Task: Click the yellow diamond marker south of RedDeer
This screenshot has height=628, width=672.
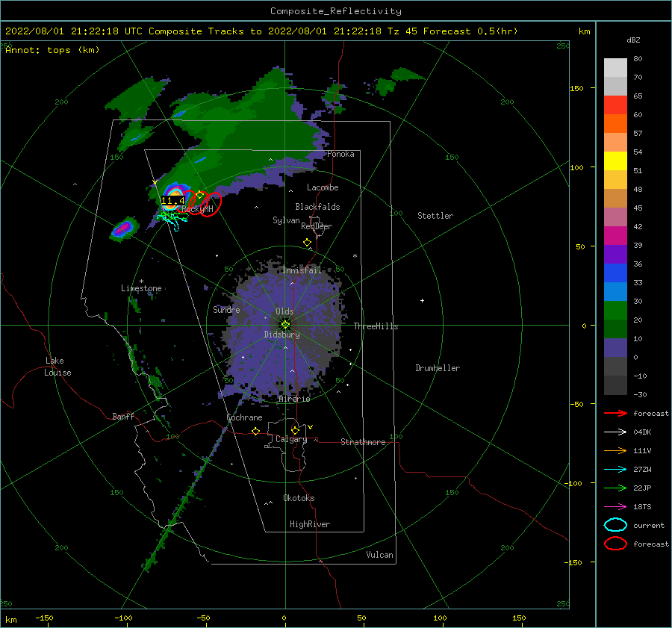Action: [307, 243]
